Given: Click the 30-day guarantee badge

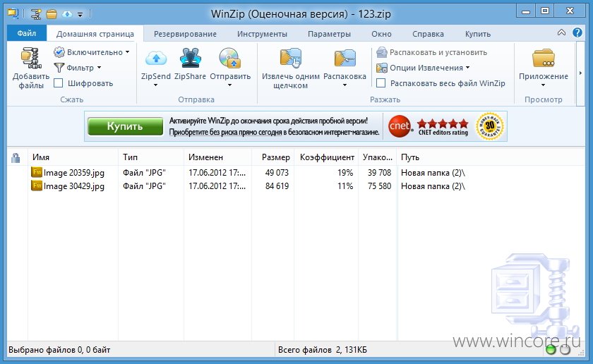Looking at the screenshot, I should tap(490, 126).
